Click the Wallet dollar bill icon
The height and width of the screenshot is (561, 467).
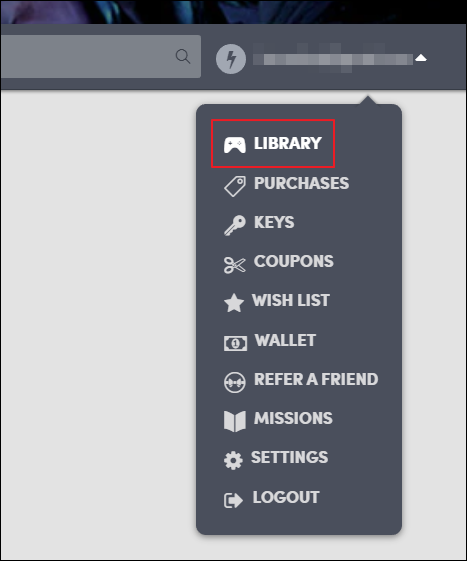point(235,343)
